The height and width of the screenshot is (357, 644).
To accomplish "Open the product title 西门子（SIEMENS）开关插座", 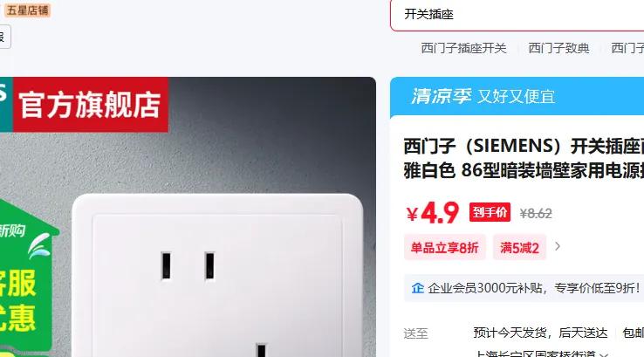I will [x=524, y=158].
